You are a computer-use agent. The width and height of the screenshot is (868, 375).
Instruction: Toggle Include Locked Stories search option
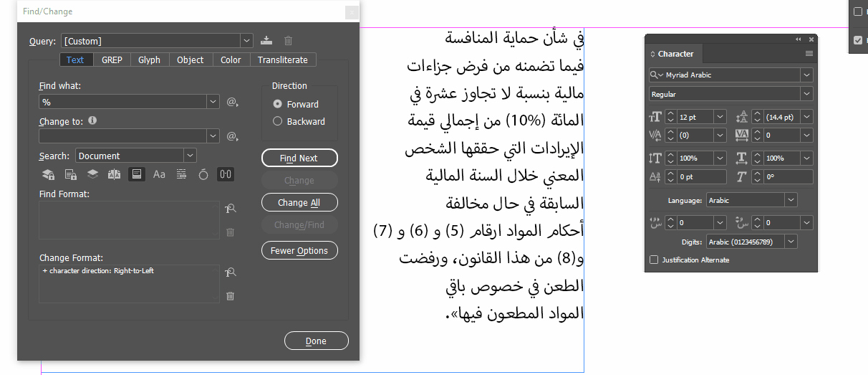click(x=70, y=174)
